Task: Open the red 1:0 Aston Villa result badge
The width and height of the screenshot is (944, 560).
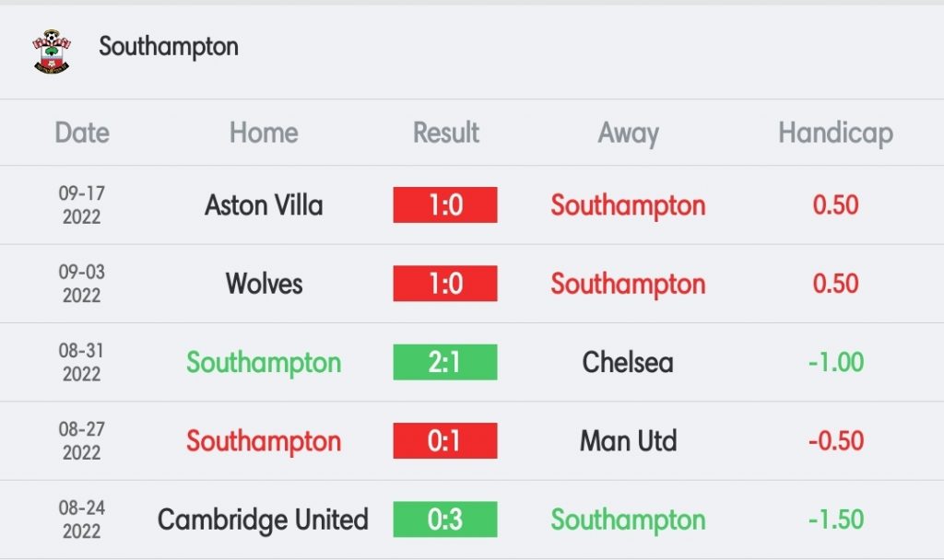Action: click(445, 205)
